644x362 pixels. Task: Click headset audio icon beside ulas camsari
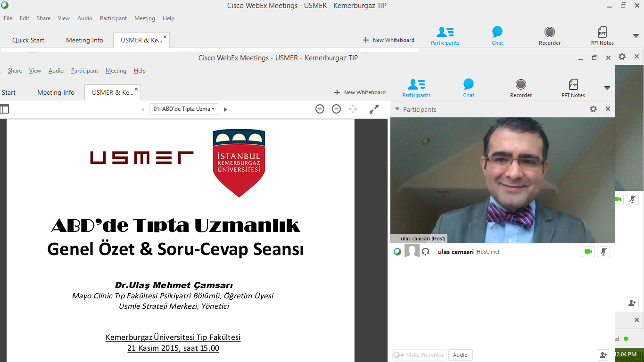425,252
